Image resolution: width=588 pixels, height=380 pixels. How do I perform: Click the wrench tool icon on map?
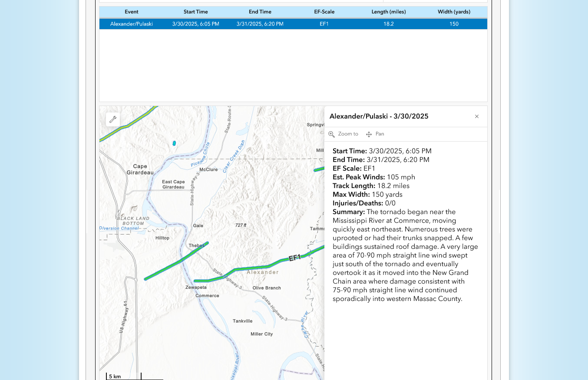[113, 119]
